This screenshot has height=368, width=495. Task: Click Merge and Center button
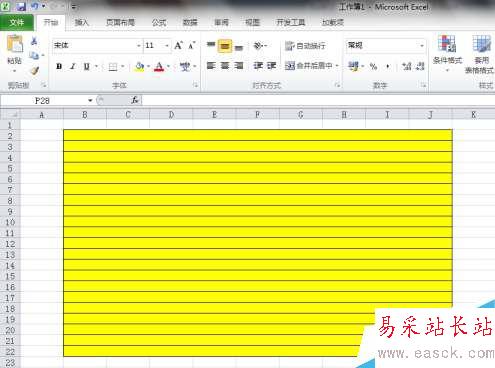[x=309, y=66]
